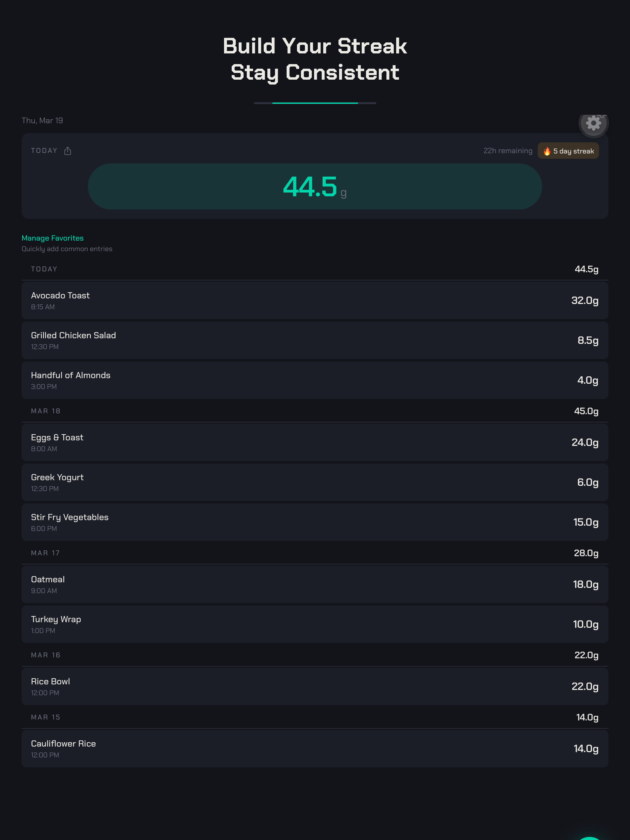Image resolution: width=630 pixels, height=840 pixels.
Task: Click the 5 day streak badge
Action: point(568,150)
